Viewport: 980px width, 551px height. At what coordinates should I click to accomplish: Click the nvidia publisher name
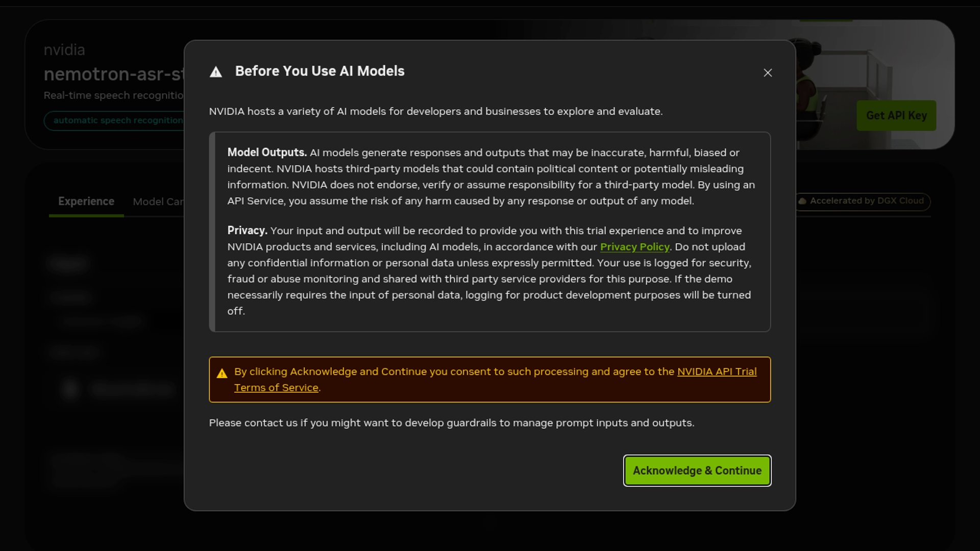pyautogui.click(x=64, y=50)
